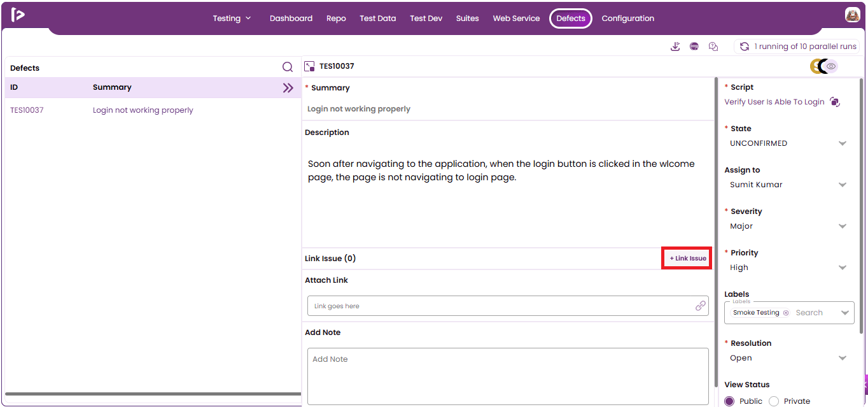This screenshot has height=407, width=868.
Task: Open defect TES10037 in the list
Action: (27, 110)
